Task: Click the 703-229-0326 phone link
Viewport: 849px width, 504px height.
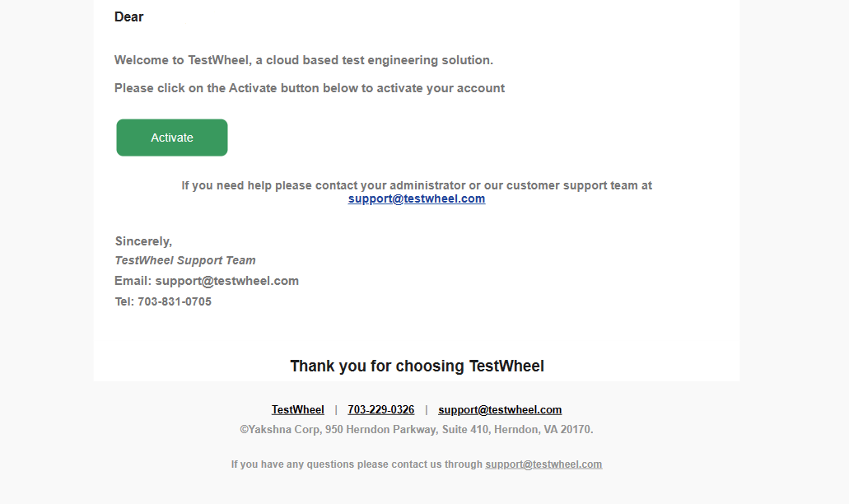Action: (x=380, y=409)
